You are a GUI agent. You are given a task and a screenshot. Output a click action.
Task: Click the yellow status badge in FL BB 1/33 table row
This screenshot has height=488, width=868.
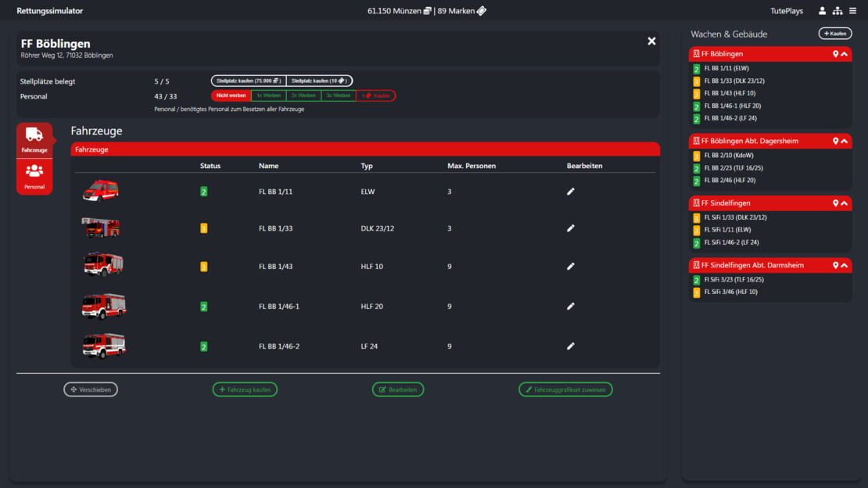(x=204, y=228)
